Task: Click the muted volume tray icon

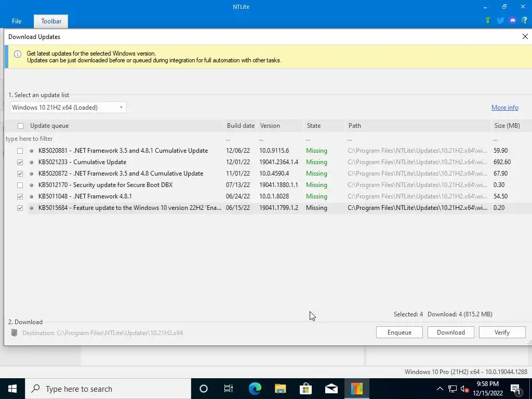Action: 464,389
